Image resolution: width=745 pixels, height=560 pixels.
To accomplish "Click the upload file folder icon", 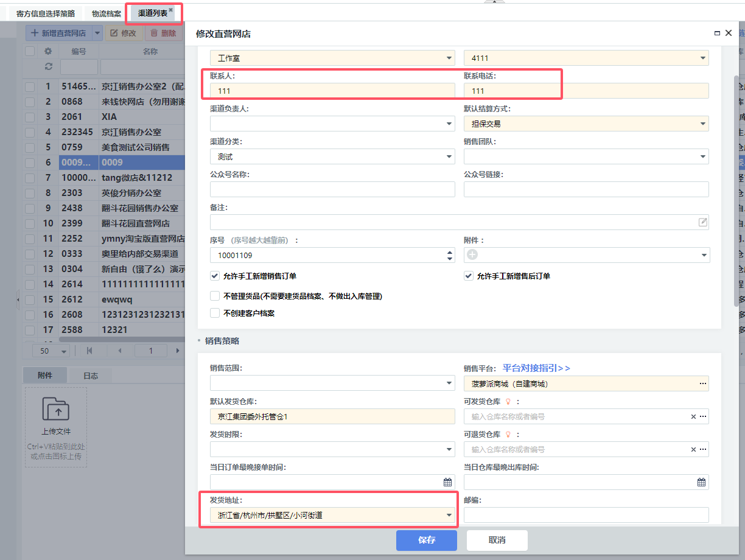I will click(56, 410).
